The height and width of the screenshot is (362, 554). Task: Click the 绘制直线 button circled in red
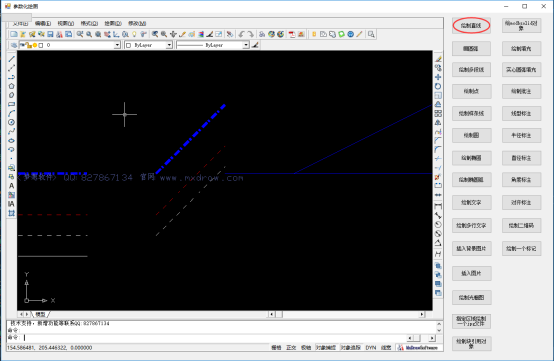pos(471,25)
